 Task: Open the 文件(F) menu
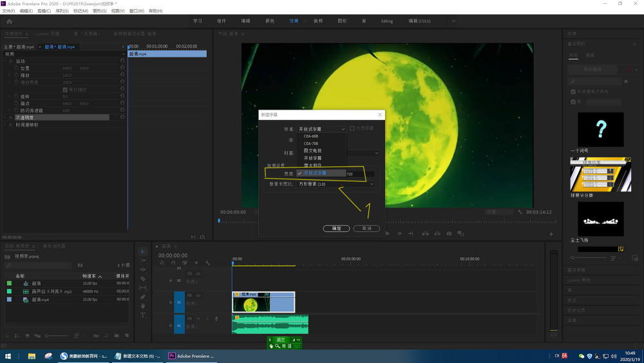(9, 11)
